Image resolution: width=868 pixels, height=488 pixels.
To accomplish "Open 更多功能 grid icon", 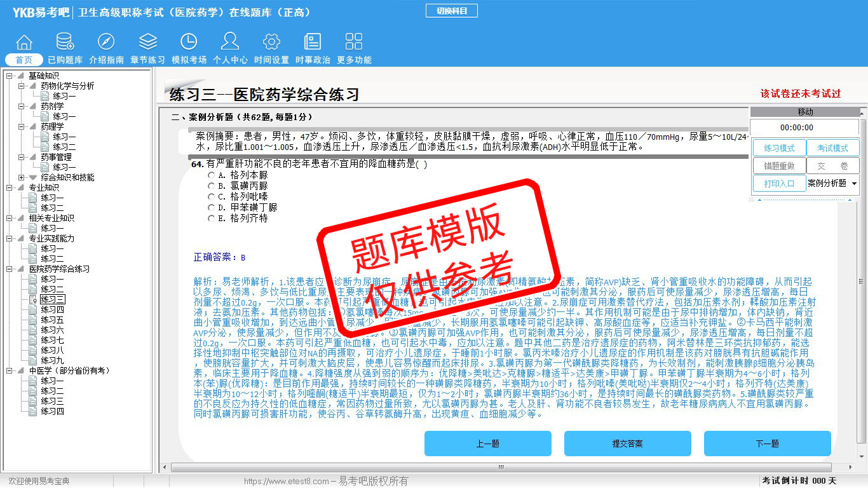I will click(x=354, y=43).
